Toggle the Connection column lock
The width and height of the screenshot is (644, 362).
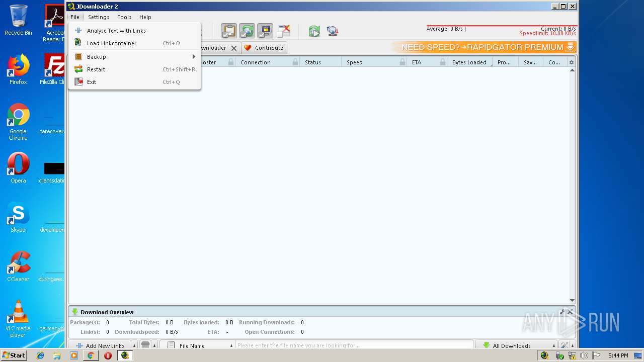coord(295,62)
